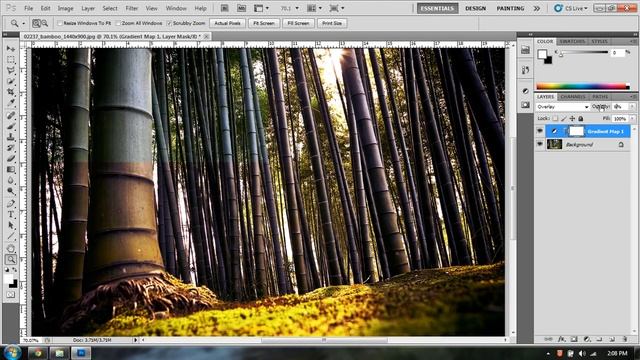Select the Rectangular Marquee tool
This screenshot has height=360, width=640.
(x=11, y=60)
